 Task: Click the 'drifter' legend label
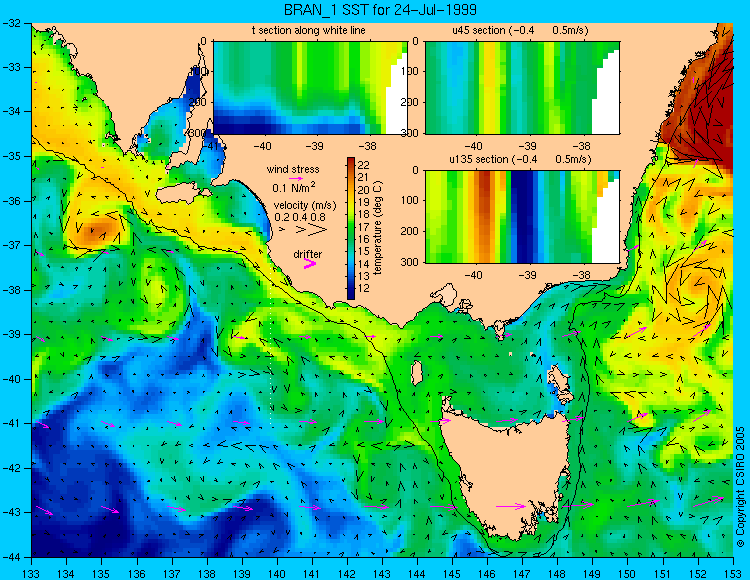pyautogui.click(x=308, y=254)
